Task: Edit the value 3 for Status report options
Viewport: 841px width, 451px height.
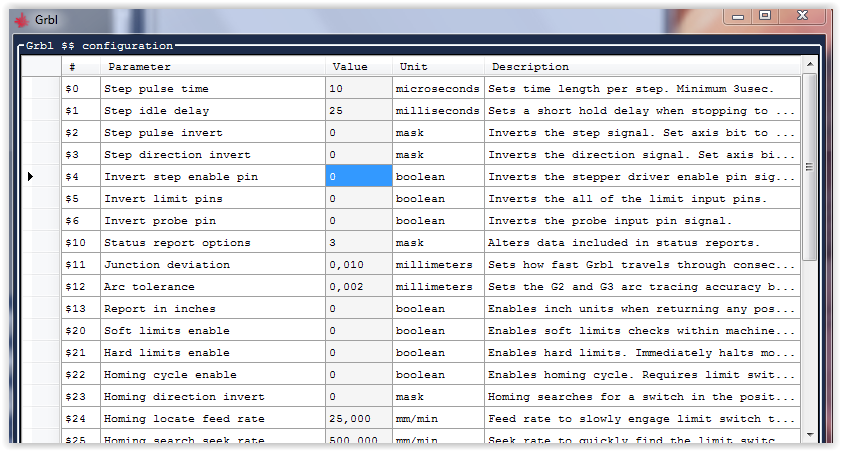Action: coord(359,242)
